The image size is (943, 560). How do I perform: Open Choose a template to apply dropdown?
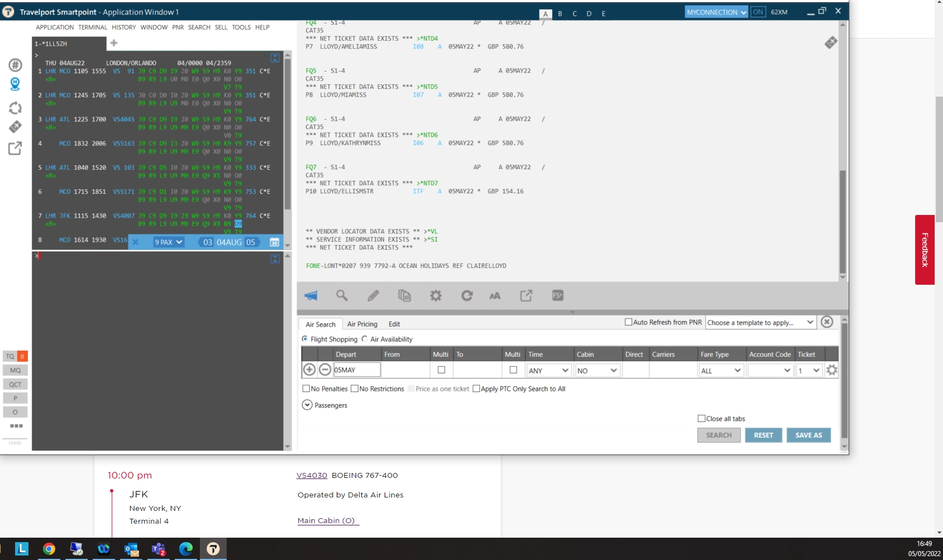click(x=760, y=322)
